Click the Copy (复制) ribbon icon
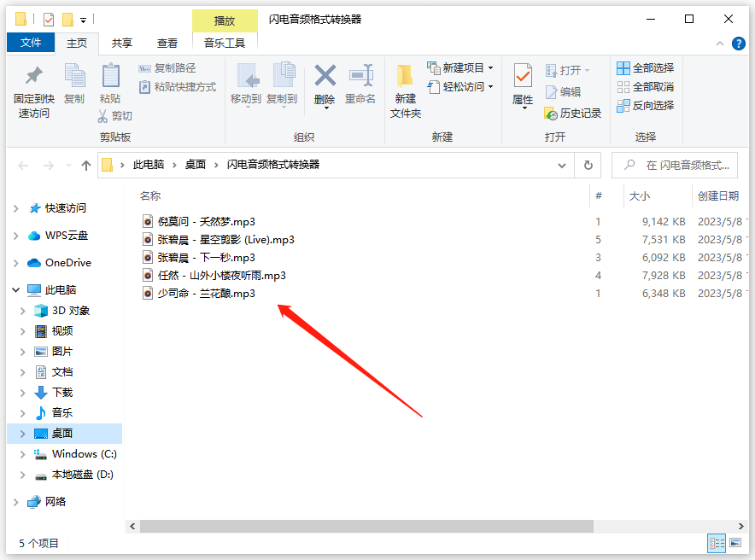 (74, 75)
